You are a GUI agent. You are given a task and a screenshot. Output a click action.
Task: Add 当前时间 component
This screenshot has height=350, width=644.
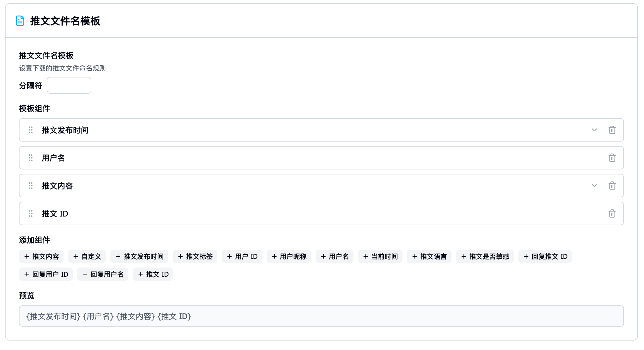[x=380, y=256]
